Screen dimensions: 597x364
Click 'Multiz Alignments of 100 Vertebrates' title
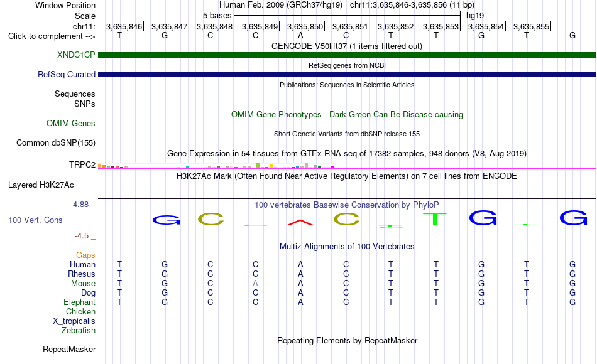[x=347, y=247]
